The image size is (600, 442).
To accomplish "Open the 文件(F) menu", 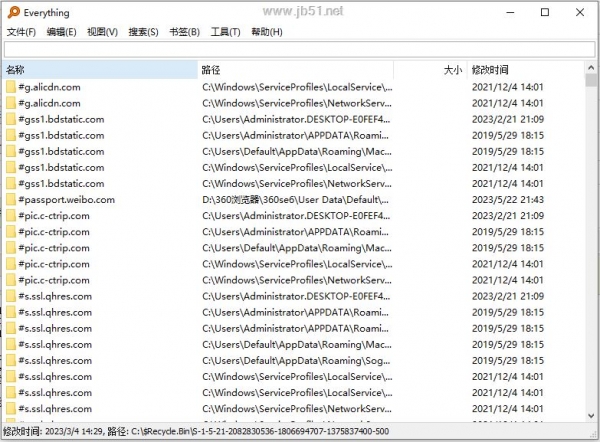I will pyautogui.click(x=21, y=32).
